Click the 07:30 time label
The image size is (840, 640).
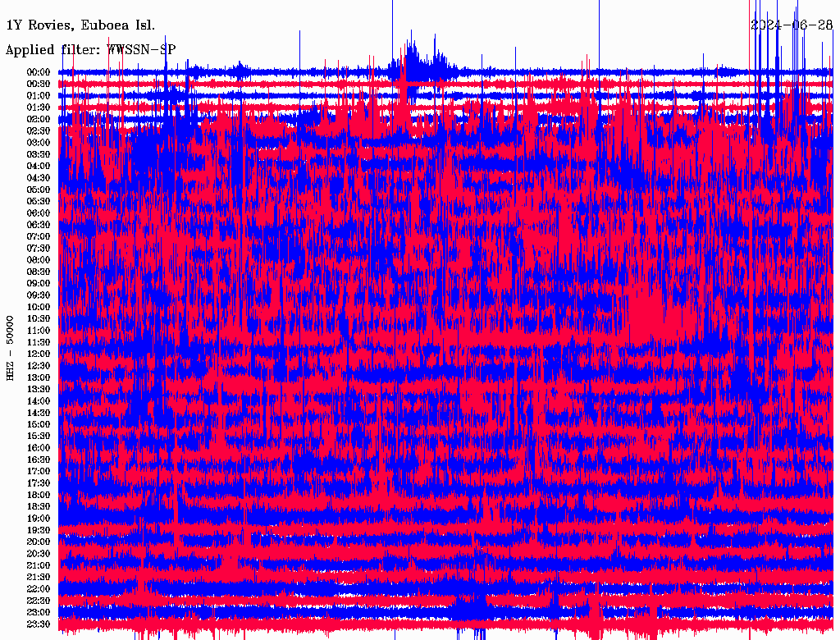pos(39,248)
